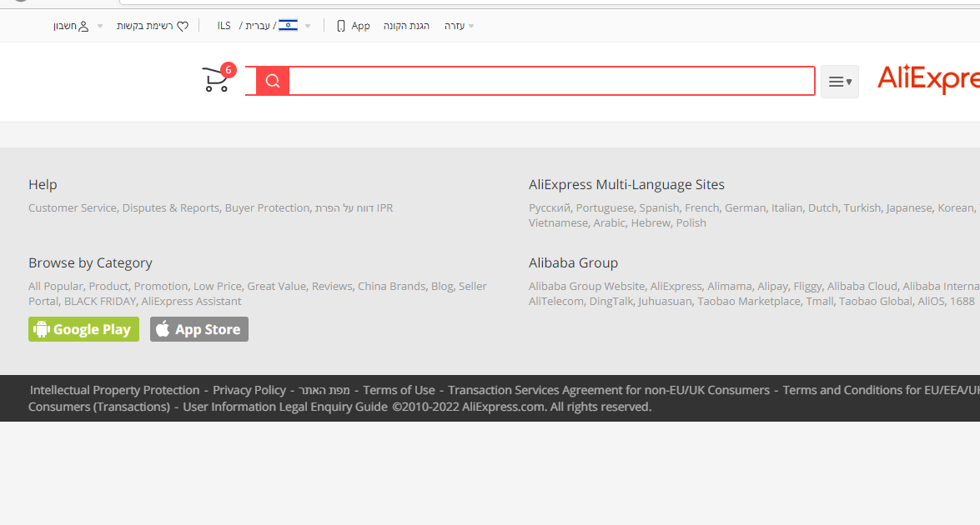This screenshot has width=980, height=525.
Task: Open BLACK FRIDAY link
Action: [x=100, y=301]
